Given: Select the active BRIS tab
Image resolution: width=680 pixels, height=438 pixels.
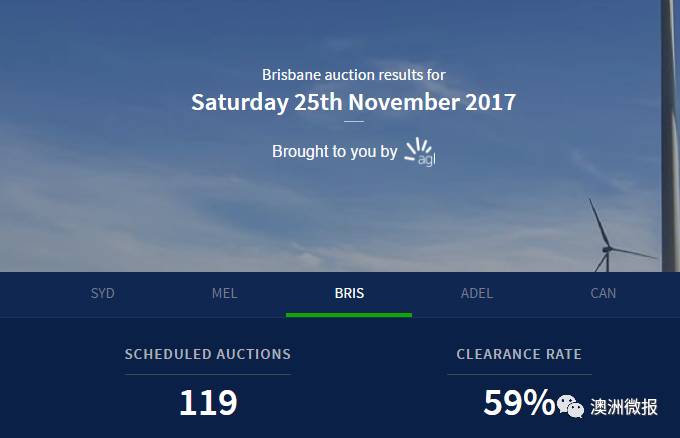Looking at the screenshot, I should [x=349, y=294].
